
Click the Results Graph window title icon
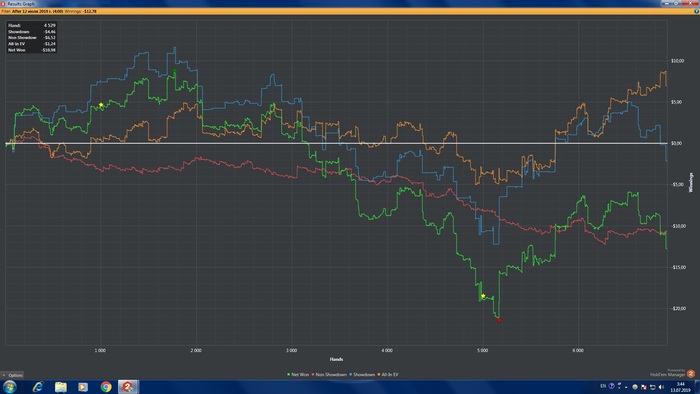pyautogui.click(x=3, y=3)
